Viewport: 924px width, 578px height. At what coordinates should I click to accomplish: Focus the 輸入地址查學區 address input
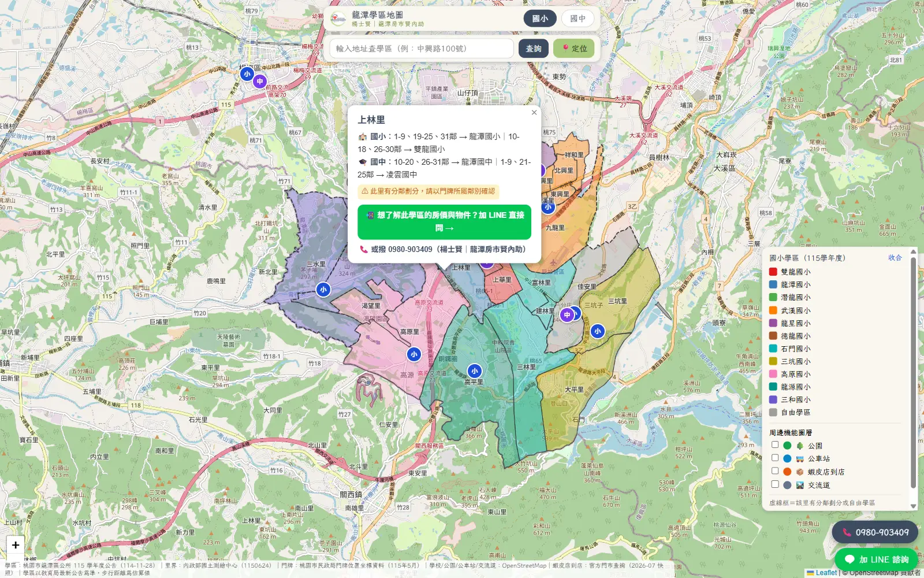(422, 49)
